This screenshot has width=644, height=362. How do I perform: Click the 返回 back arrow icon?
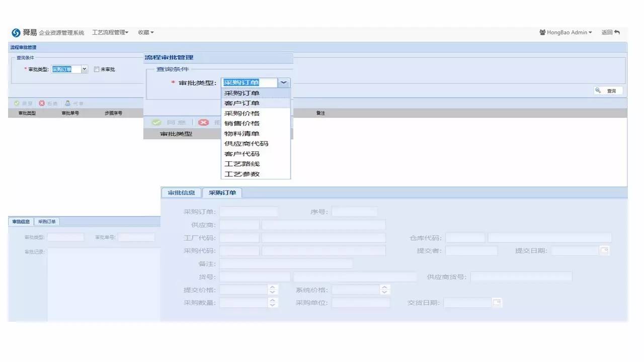pyautogui.click(x=617, y=33)
